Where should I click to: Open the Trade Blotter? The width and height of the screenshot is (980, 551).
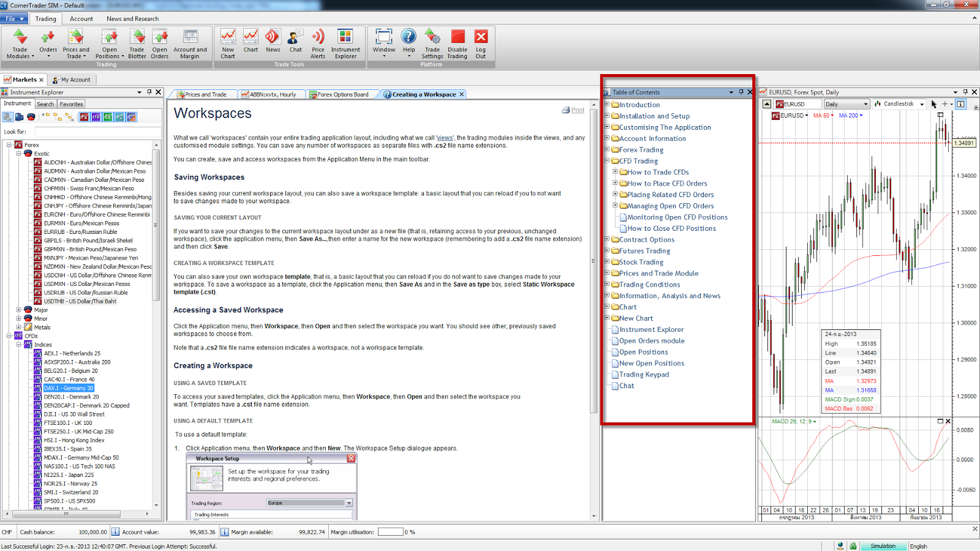137,44
